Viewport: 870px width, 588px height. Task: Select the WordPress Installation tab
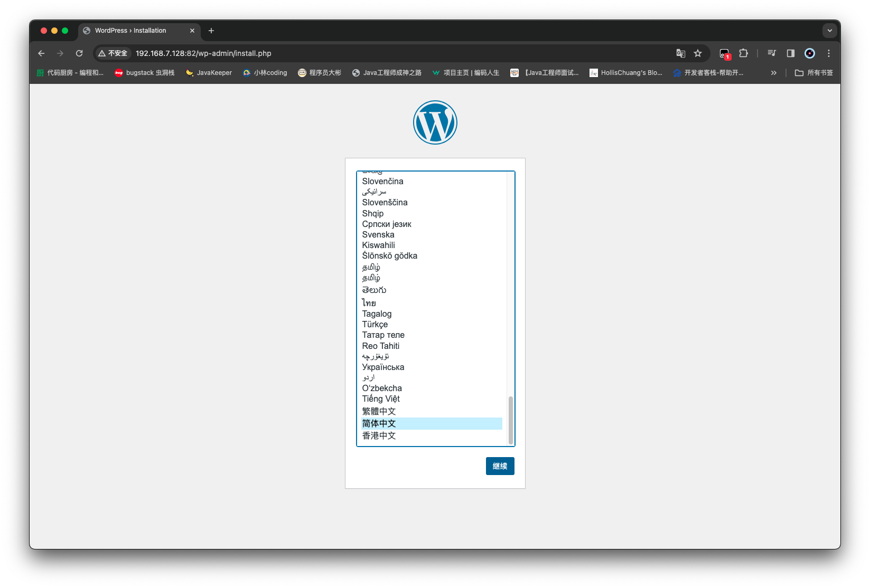139,31
